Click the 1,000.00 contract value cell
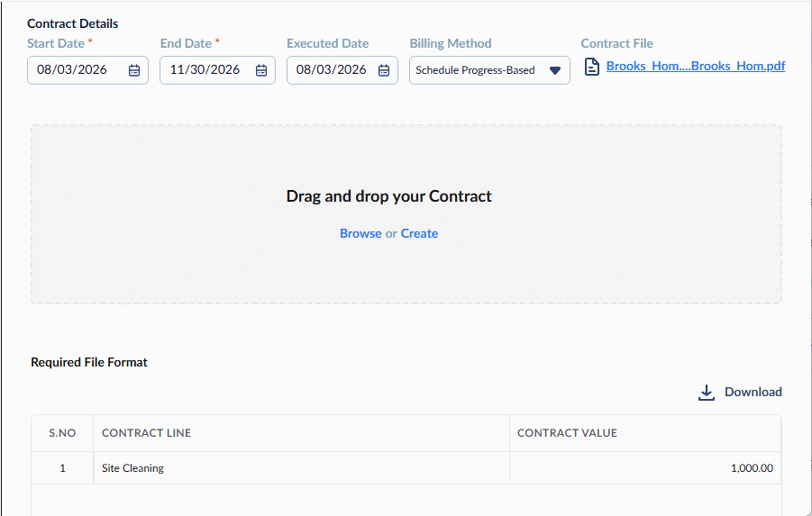Viewport: 812px width, 516px height. coord(645,468)
